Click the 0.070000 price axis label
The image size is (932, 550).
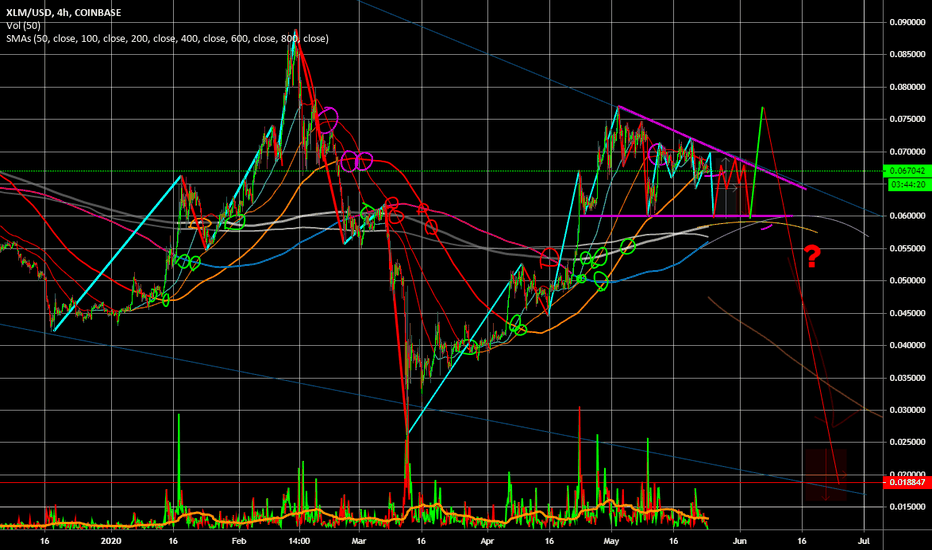coord(908,152)
